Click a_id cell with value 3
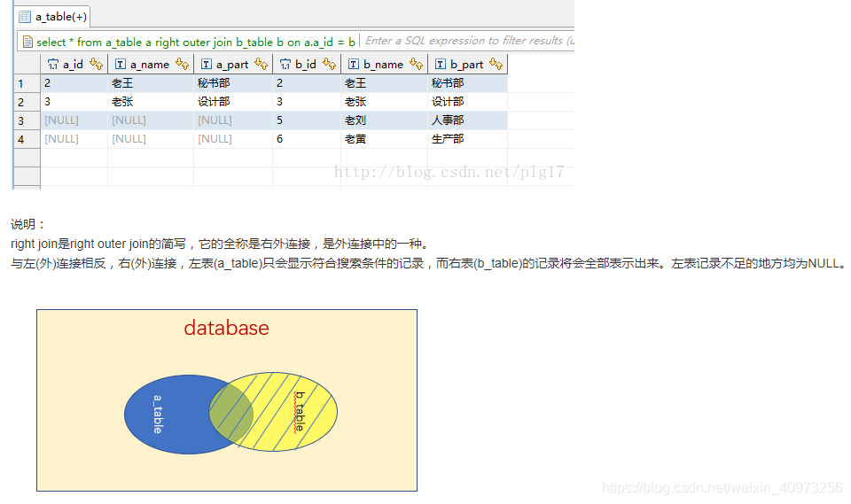The height and width of the screenshot is (504, 851). click(74, 102)
